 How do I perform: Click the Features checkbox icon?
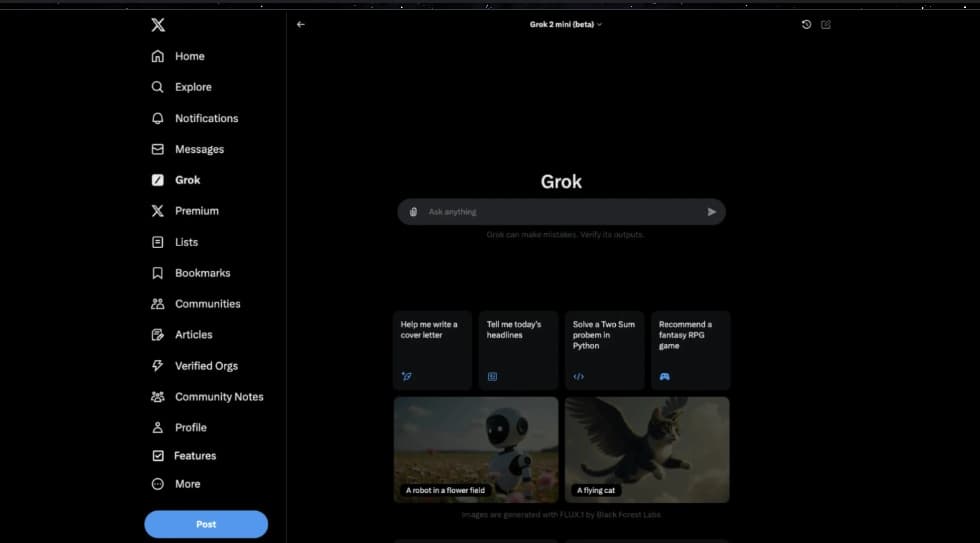point(158,456)
